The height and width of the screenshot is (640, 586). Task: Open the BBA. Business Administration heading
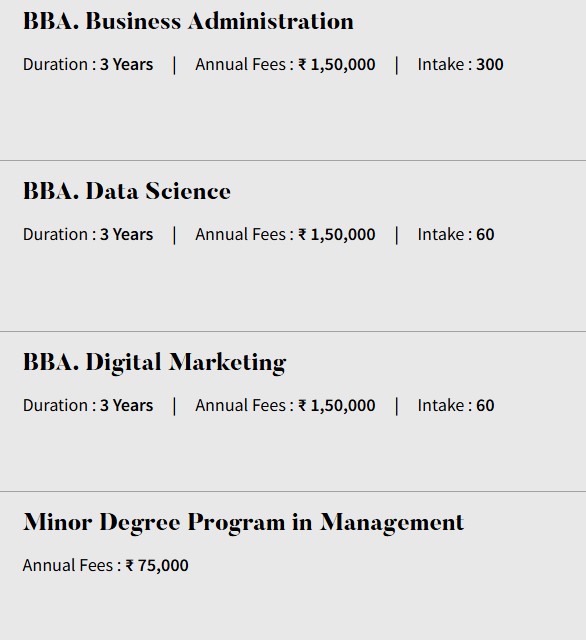[x=189, y=21]
